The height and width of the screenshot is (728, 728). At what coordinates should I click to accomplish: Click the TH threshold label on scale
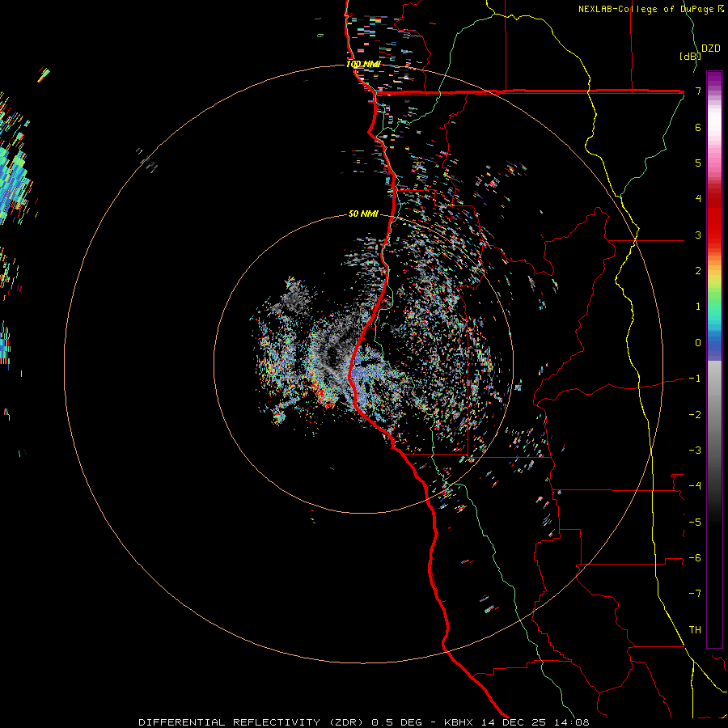[695, 630]
